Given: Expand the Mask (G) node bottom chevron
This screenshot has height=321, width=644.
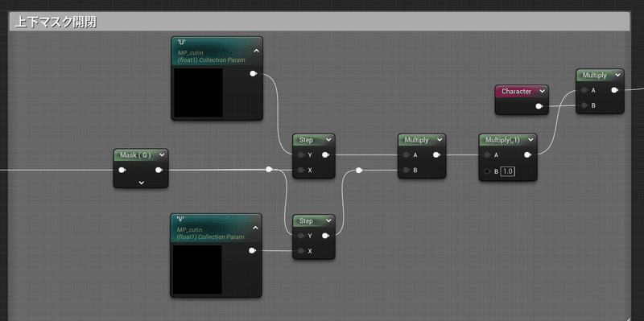Looking at the screenshot, I should click(x=142, y=183).
